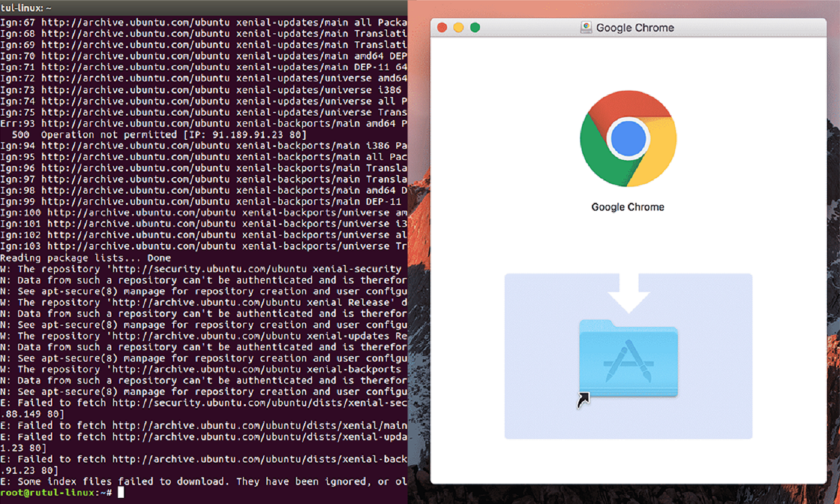Click the "Ign:72" xenial-updates/universe line
This screenshot has height=504, width=840.
203,79
